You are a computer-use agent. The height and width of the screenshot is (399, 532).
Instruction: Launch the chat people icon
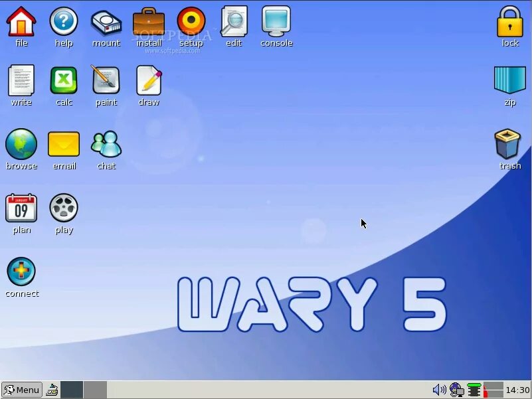point(106,144)
